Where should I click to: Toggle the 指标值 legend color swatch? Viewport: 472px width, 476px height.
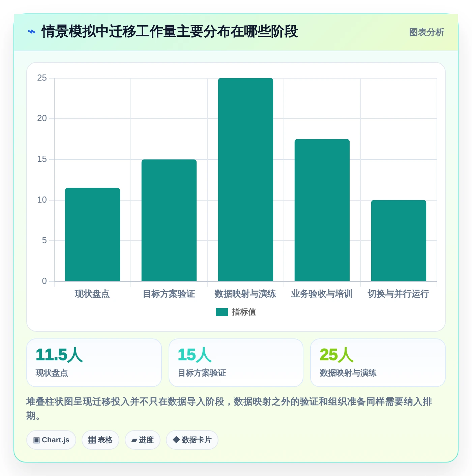point(222,312)
